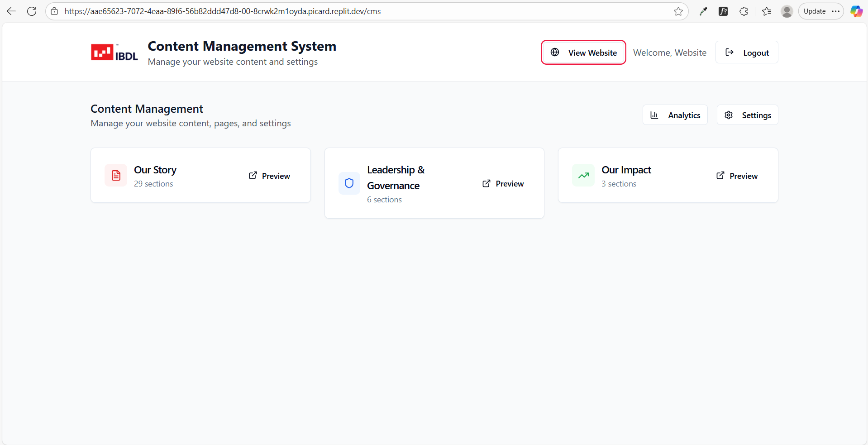Screen dimensions: 868x445
Task: Preview the Our Impact page
Action: tap(737, 176)
